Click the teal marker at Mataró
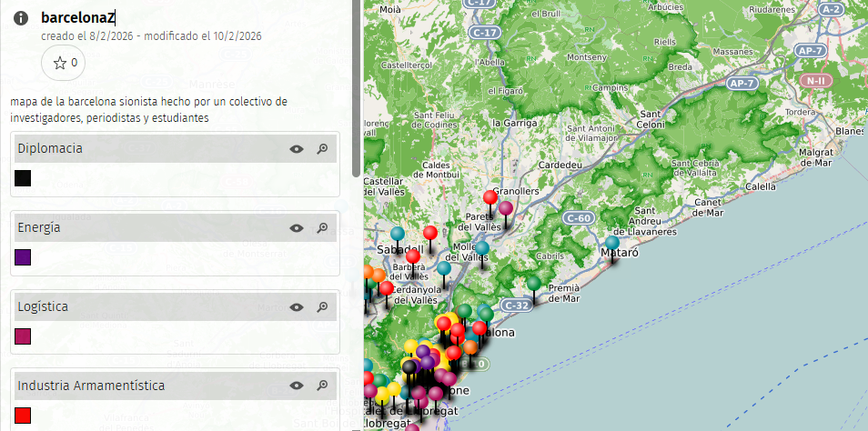 pos(612,244)
